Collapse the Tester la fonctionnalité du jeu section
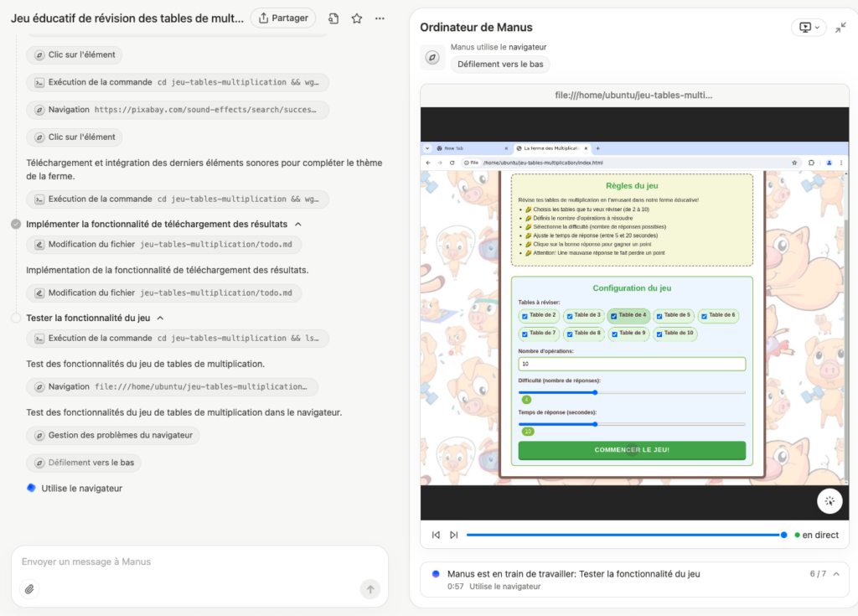The image size is (858, 616). (160, 318)
